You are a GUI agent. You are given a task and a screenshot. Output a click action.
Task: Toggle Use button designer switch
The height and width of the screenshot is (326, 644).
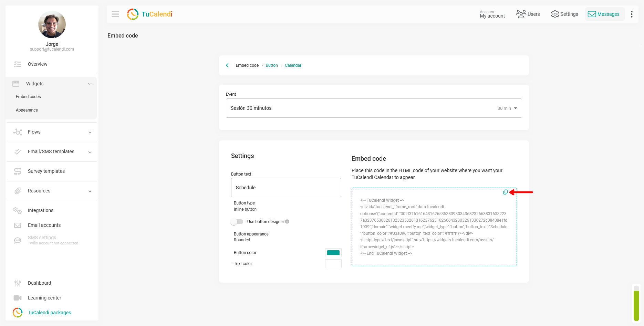coord(237,222)
